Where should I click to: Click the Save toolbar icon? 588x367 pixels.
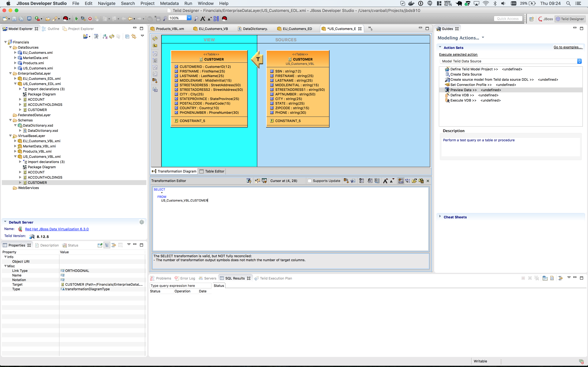[x=14, y=19]
